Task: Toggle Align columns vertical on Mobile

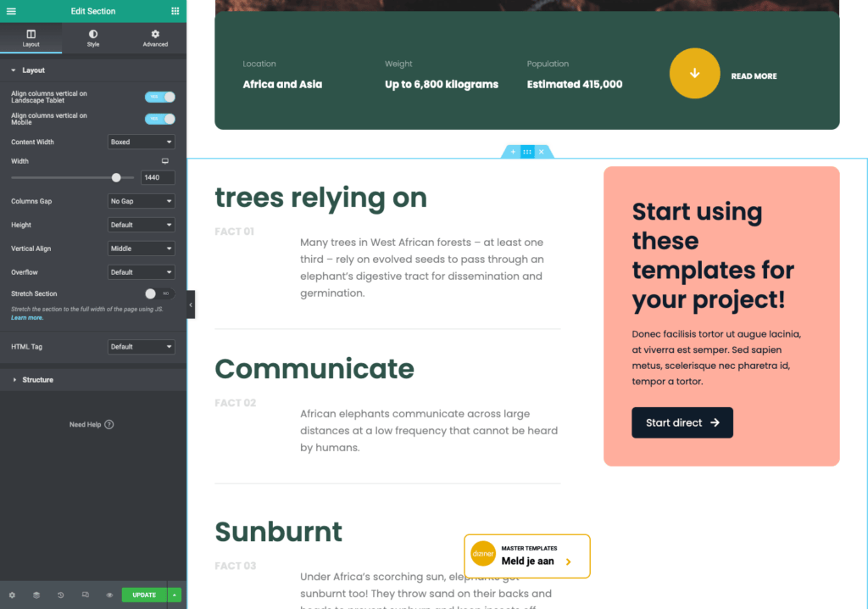Action: click(x=159, y=119)
